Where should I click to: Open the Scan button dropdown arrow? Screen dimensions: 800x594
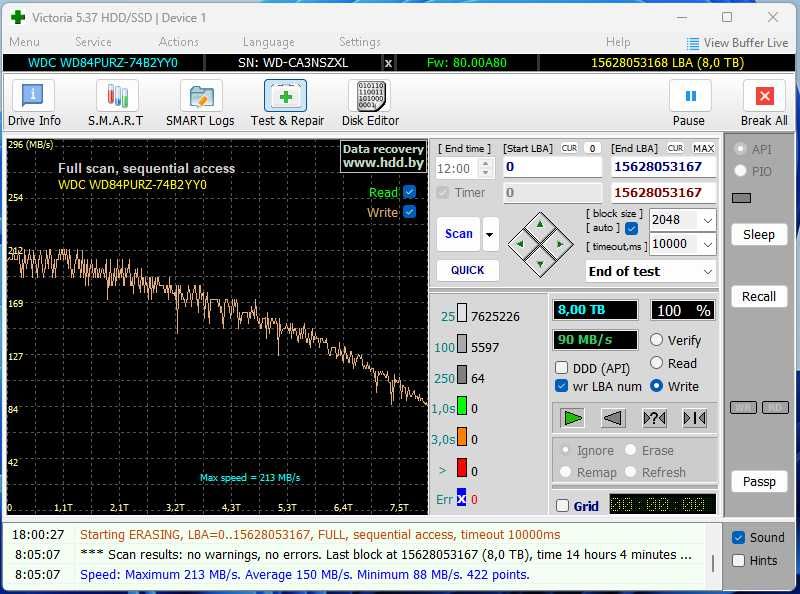pos(490,234)
